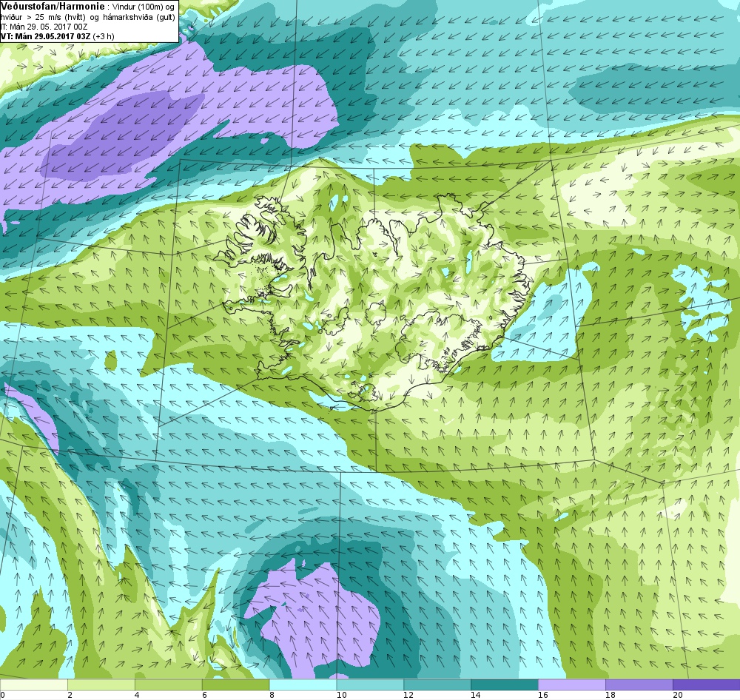Click the legend scale value 6
740x700 pixels.
tap(204, 695)
